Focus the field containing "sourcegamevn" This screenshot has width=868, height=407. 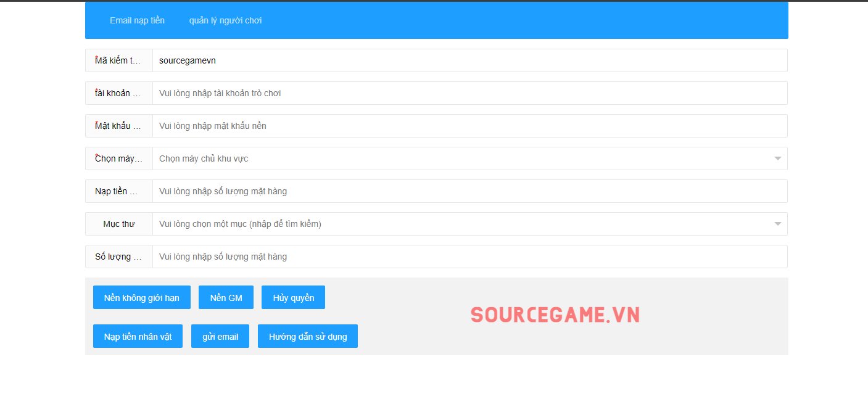click(470, 60)
